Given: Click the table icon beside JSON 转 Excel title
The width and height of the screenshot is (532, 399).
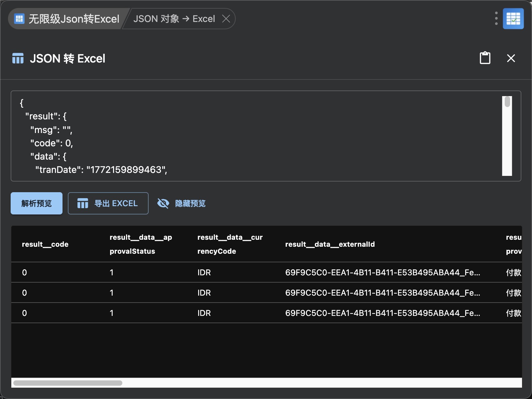Looking at the screenshot, I should tap(18, 59).
